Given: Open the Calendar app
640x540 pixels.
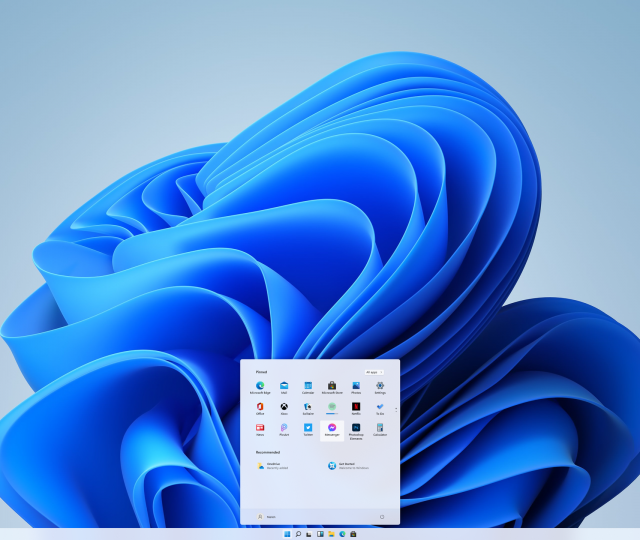Looking at the screenshot, I should [308, 386].
